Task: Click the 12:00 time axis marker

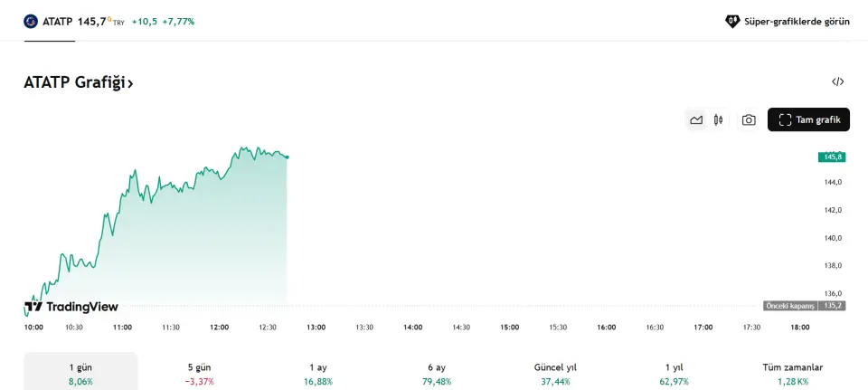Action: [219, 327]
